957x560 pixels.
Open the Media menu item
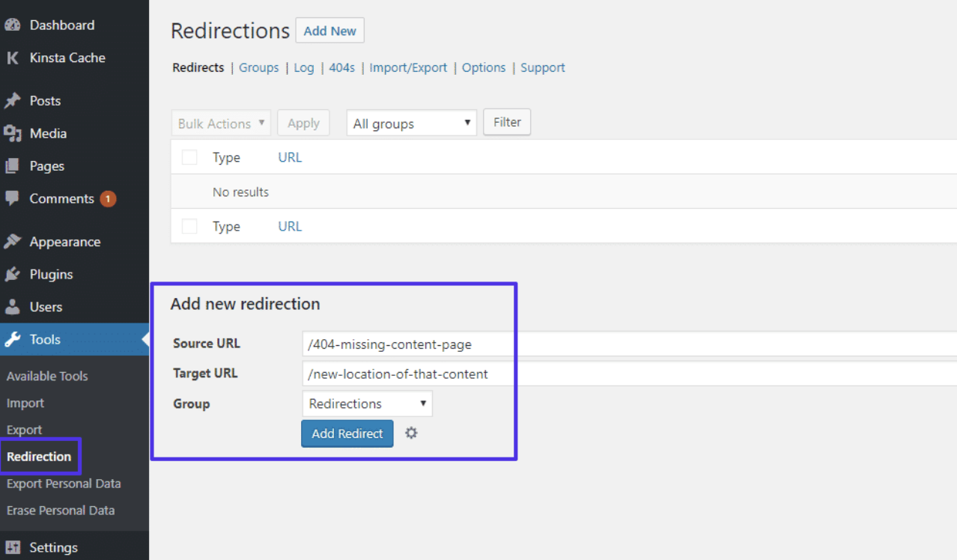pyautogui.click(x=48, y=133)
